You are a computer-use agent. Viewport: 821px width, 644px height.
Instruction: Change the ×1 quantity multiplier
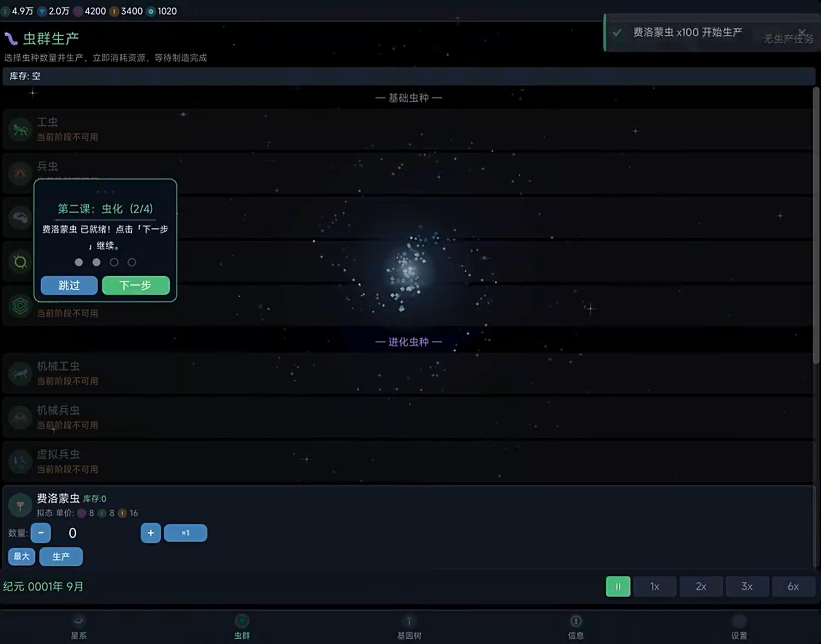tap(185, 533)
